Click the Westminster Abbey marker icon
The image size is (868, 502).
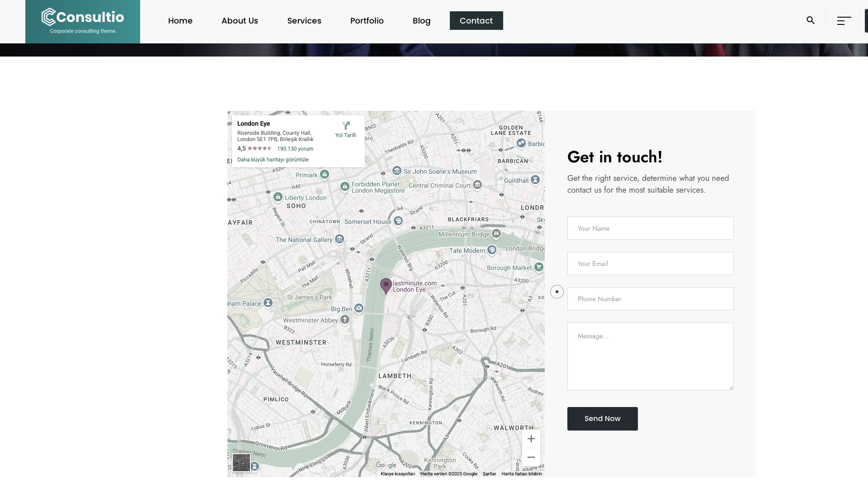pos(345,320)
